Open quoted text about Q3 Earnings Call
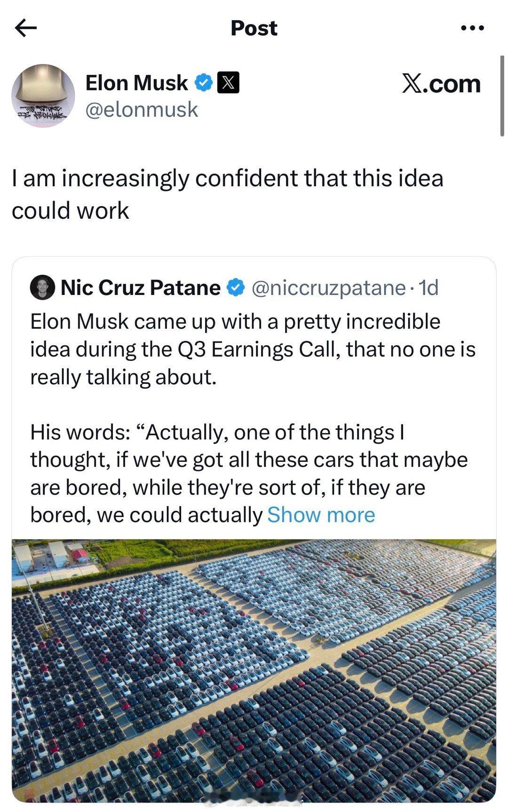Screen dimensions: 508x812 (x=253, y=349)
